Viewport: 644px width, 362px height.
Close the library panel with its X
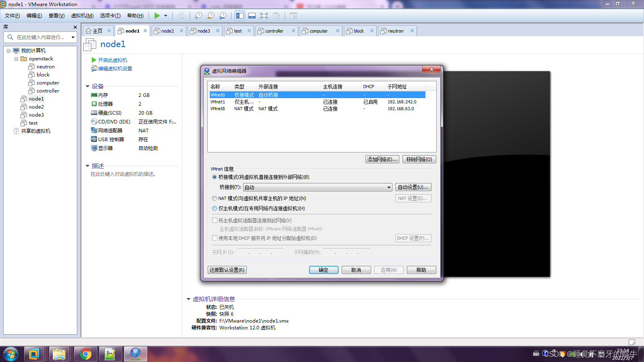[75, 27]
